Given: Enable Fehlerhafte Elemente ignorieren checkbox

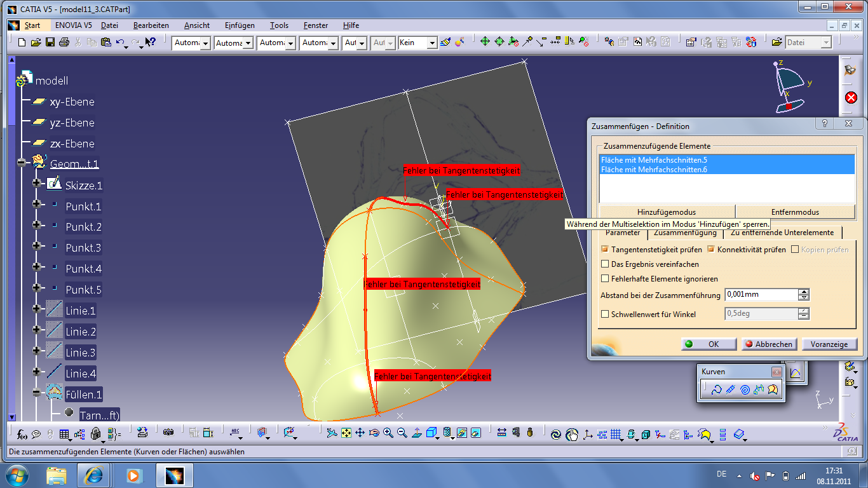Looking at the screenshot, I should [605, 278].
